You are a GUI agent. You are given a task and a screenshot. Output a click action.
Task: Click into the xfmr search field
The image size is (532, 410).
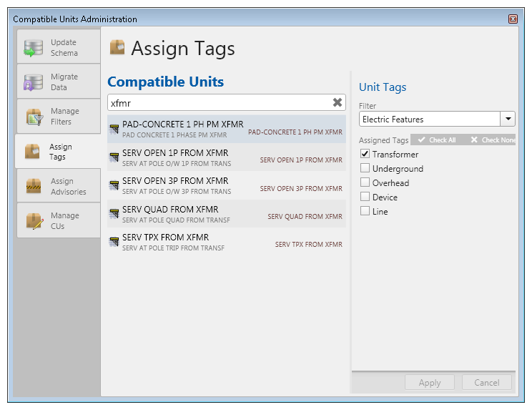click(x=218, y=102)
